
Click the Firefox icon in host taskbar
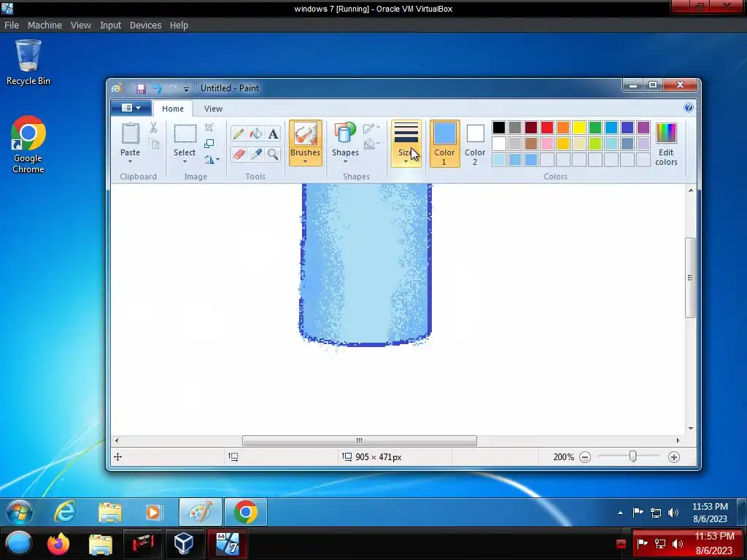(x=58, y=544)
